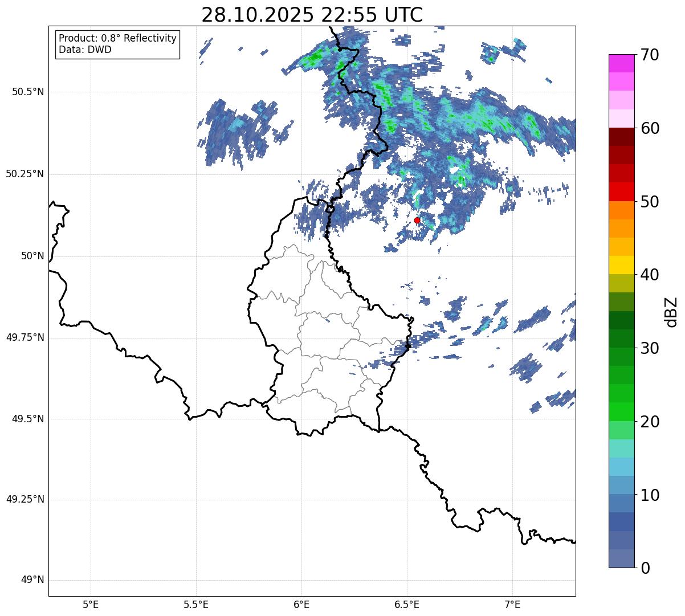Click the "49.5°N" latitude label
The image size is (685, 616).
click(28, 419)
